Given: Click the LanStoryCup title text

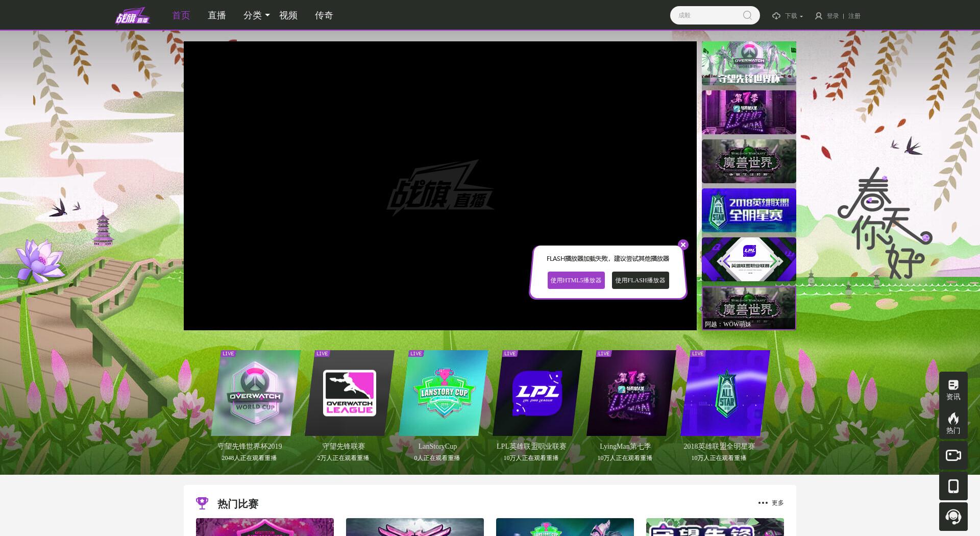Looking at the screenshot, I should 437,446.
